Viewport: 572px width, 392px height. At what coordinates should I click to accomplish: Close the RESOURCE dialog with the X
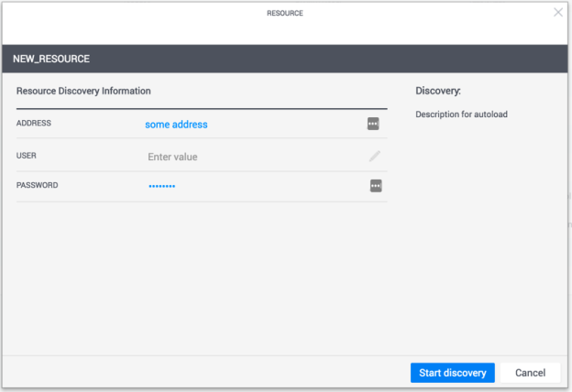pos(558,13)
